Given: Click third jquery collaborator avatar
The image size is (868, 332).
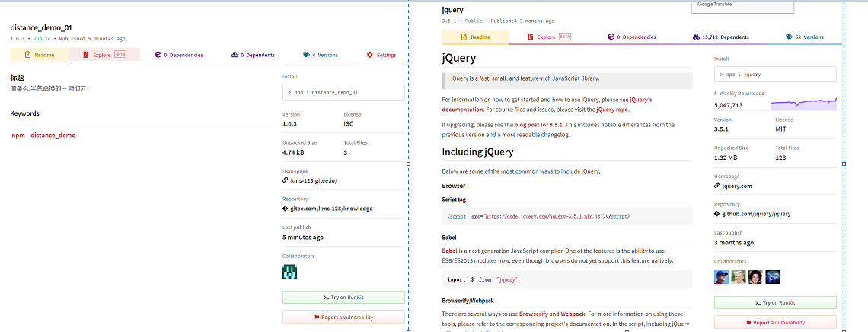Looking at the screenshot, I should [755, 276].
